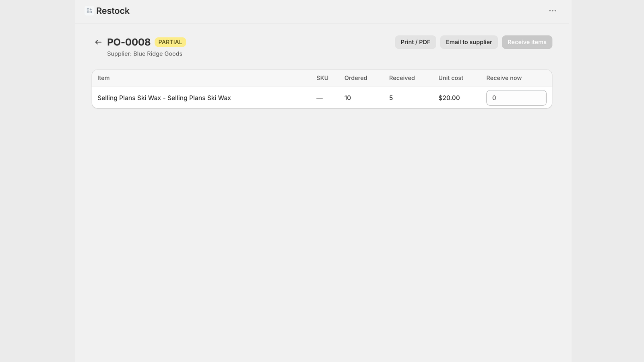Click Supplier: Blue Ridge Goods text
The image size is (644, 362).
[144, 54]
